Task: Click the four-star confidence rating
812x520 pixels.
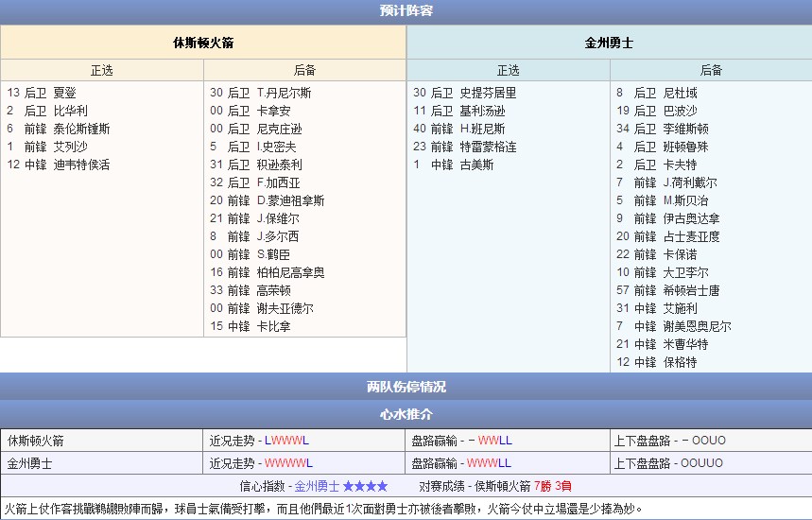Action: [x=365, y=486]
